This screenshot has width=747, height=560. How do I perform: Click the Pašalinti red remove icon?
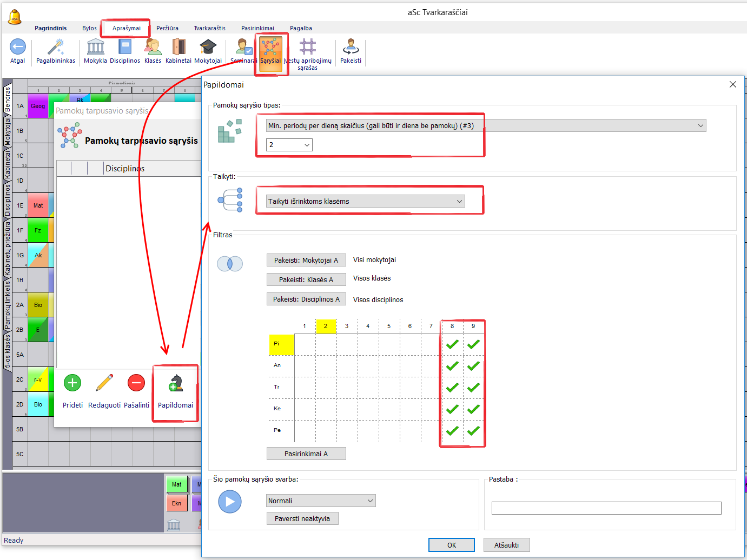[136, 383]
